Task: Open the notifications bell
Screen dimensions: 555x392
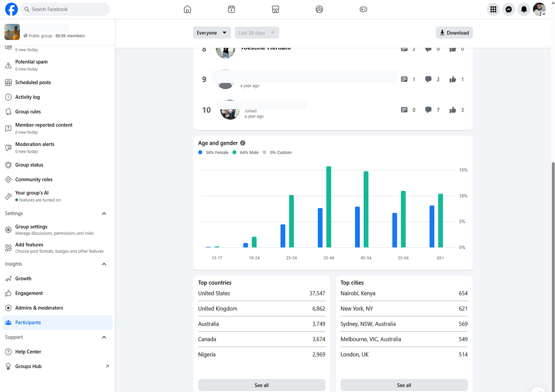Action: (524, 9)
